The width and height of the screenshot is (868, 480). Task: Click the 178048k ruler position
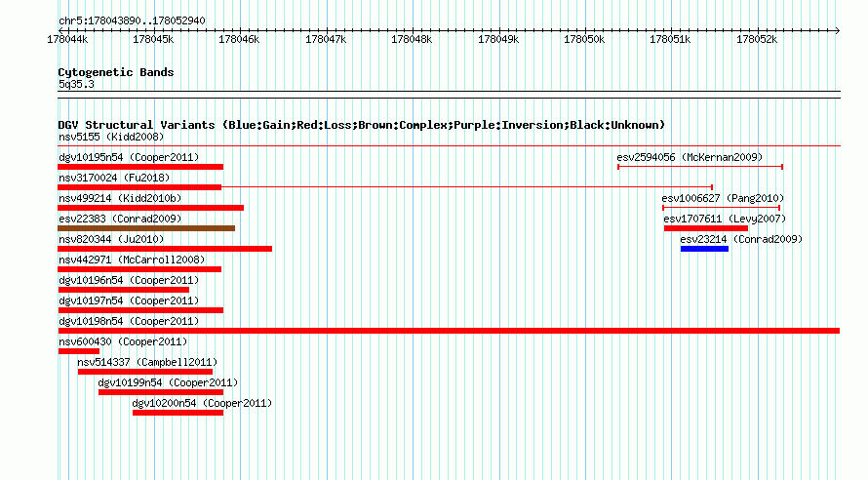pyautogui.click(x=412, y=39)
